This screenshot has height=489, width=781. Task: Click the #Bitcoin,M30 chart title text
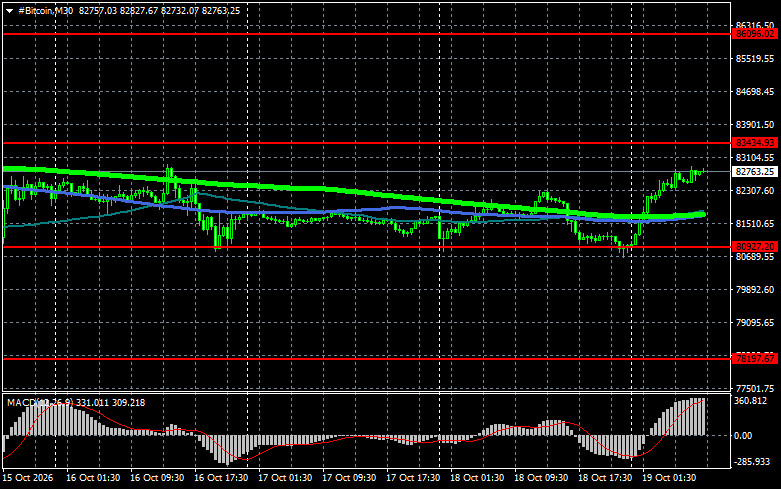45,11
